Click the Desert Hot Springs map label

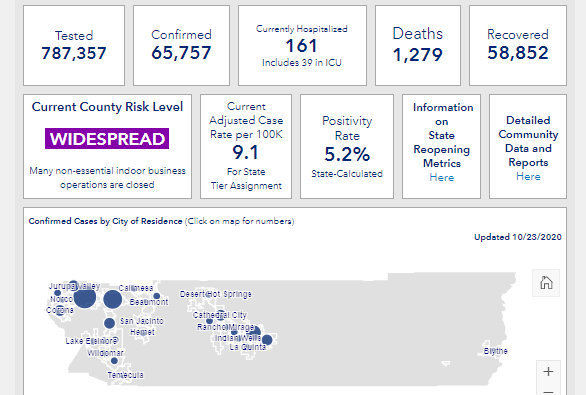pos(216,294)
